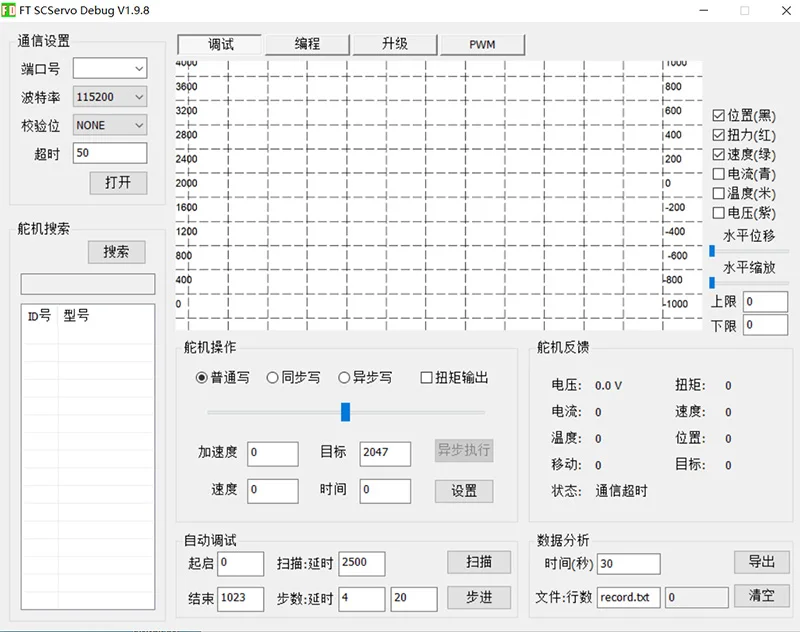Toggle the 扭矩输出 torque output checkbox

coord(427,378)
